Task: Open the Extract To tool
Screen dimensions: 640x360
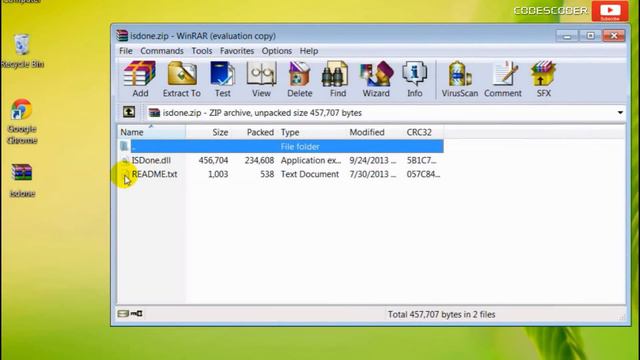Action: 182,79
